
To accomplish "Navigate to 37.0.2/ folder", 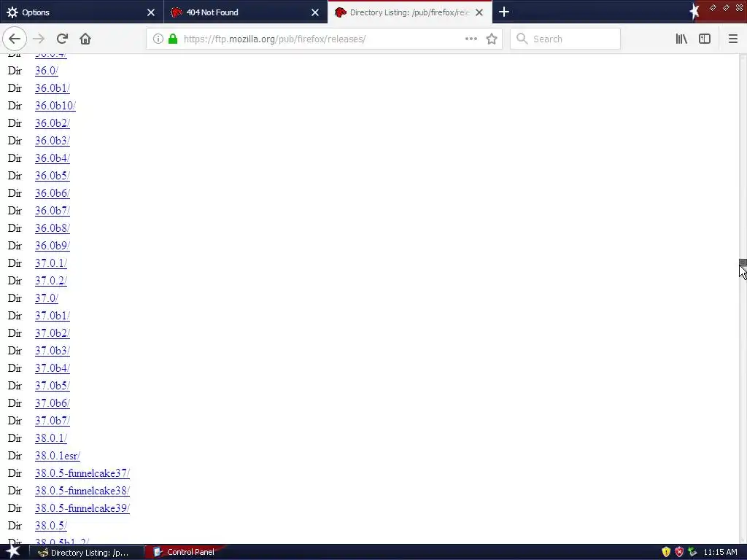I will (x=51, y=281).
